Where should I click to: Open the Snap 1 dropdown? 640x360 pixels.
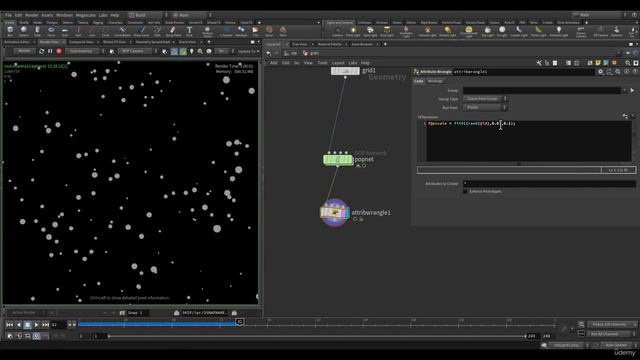137,313
